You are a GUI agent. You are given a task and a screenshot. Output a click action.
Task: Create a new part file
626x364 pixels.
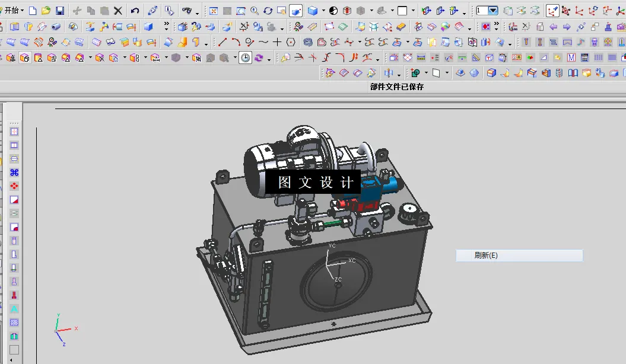click(x=33, y=10)
